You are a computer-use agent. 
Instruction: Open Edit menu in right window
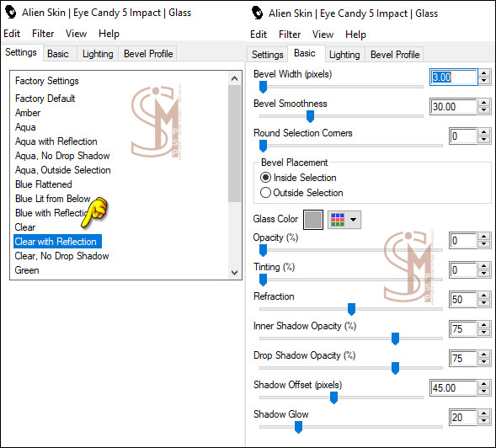[x=259, y=35]
